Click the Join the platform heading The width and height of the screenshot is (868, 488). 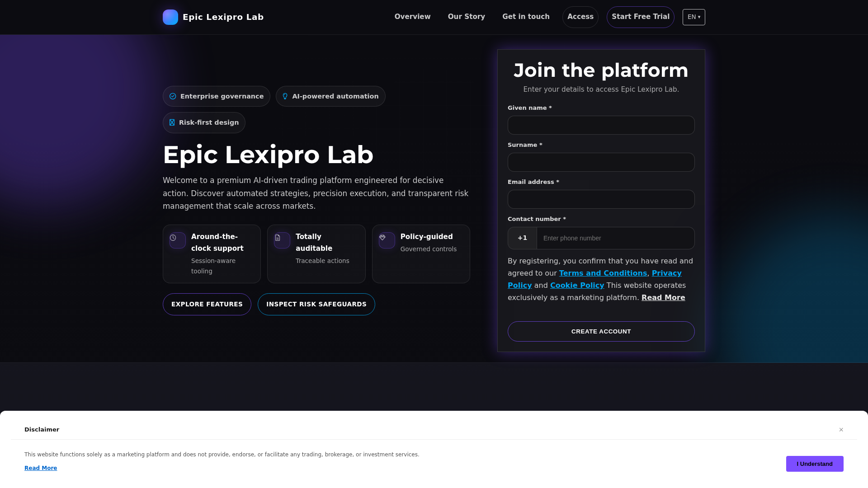[601, 70]
